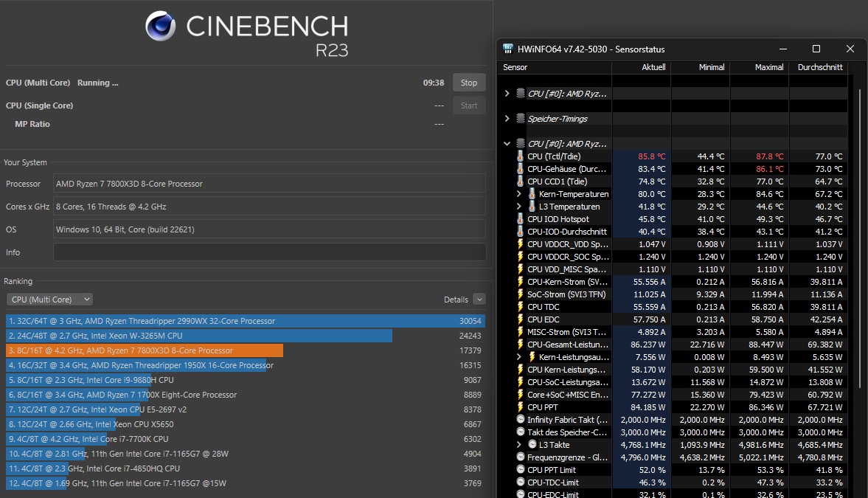This screenshot has height=498, width=868.
Task: Click lightning icon of CPU-Kern-Strom row
Action: 521,281
